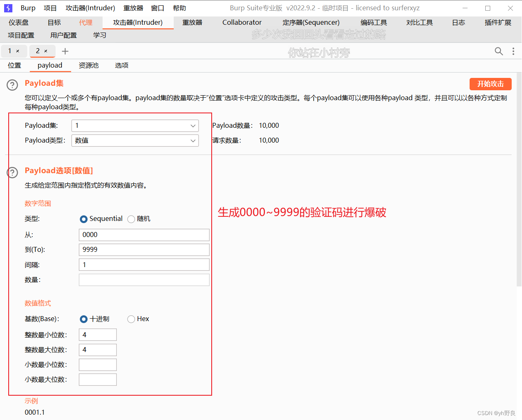Click the 数值格式 section heading
Screen dimensions: 522x420
[38, 303]
